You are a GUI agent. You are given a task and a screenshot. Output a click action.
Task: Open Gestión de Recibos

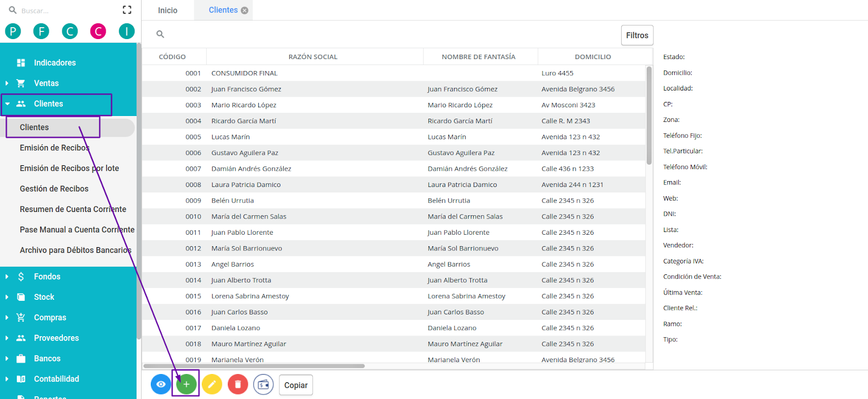click(x=54, y=189)
